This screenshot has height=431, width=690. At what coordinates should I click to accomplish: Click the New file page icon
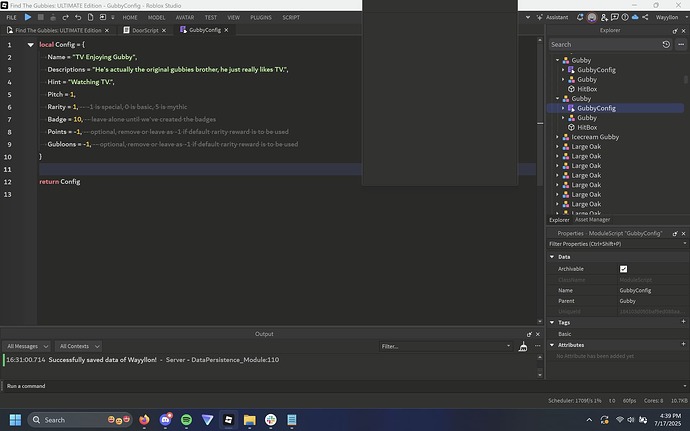pos(90,17)
